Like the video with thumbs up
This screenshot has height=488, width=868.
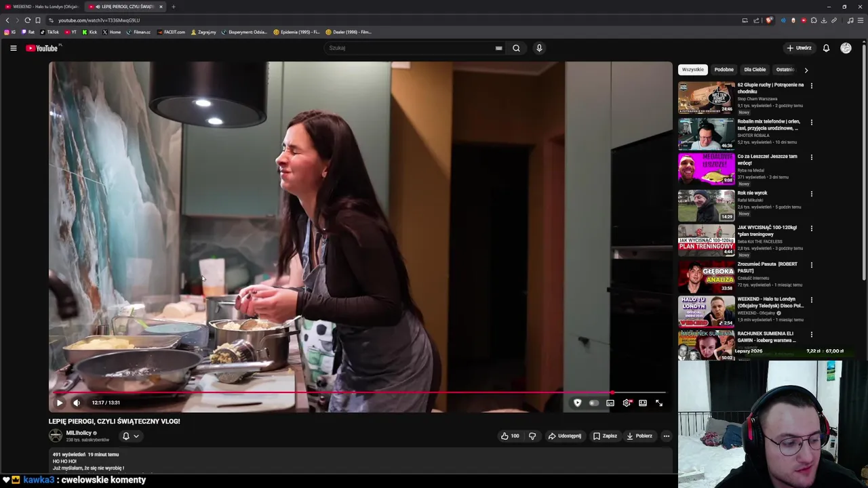tap(509, 436)
